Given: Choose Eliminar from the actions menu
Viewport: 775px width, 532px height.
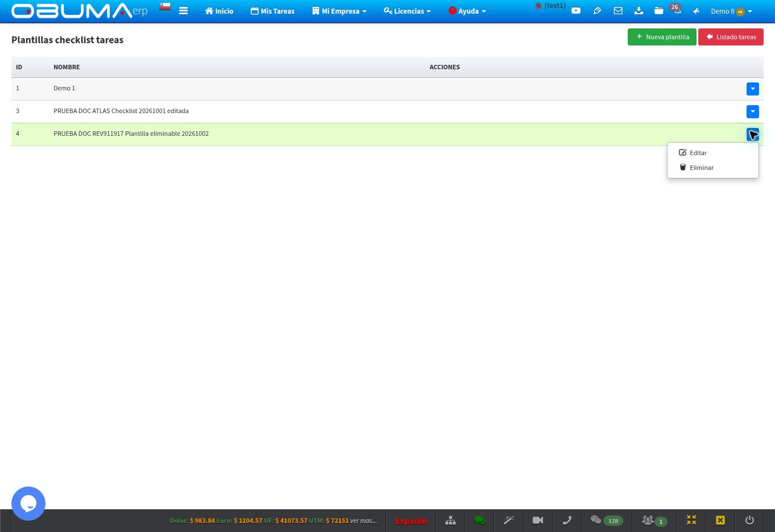Looking at the screenshot, I should 713,168.
